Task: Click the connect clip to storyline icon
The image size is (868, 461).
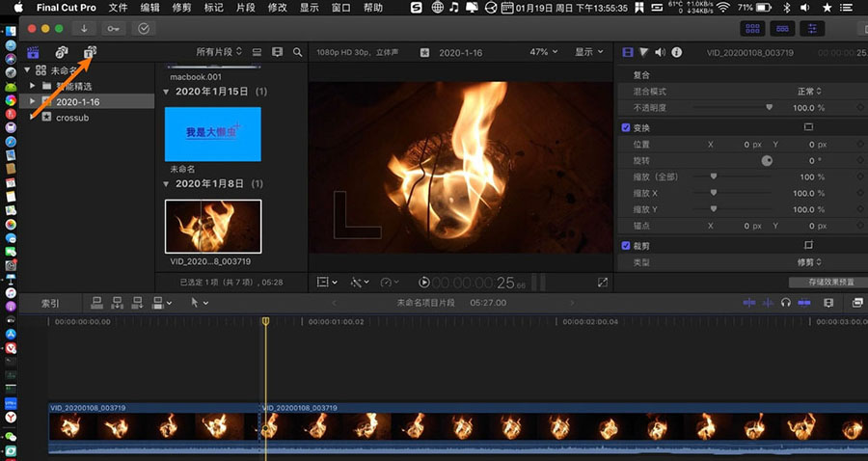Action: pyautogui.click(x=96, y=303)
